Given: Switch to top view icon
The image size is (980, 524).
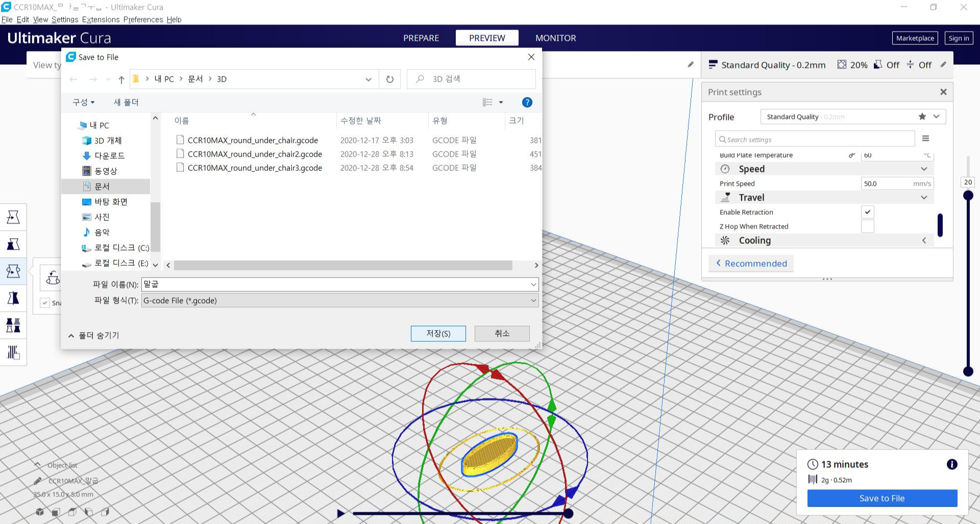Looking at the screenshot, I should point(72,512).
